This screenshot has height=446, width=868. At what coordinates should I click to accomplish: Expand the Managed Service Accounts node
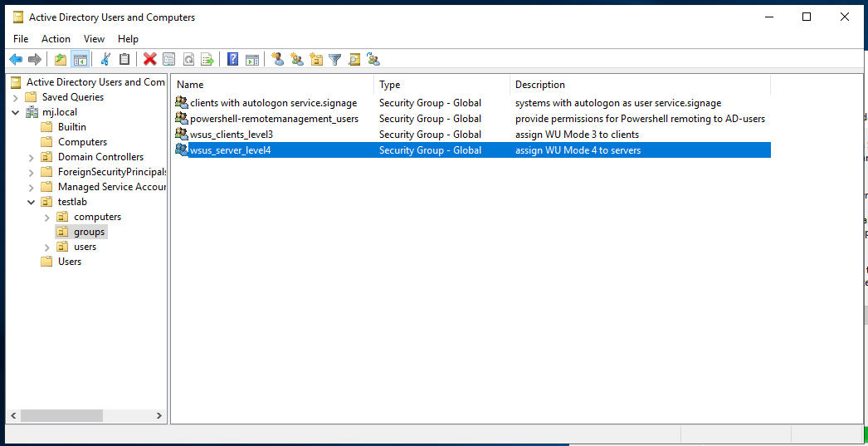pos(31,187)
